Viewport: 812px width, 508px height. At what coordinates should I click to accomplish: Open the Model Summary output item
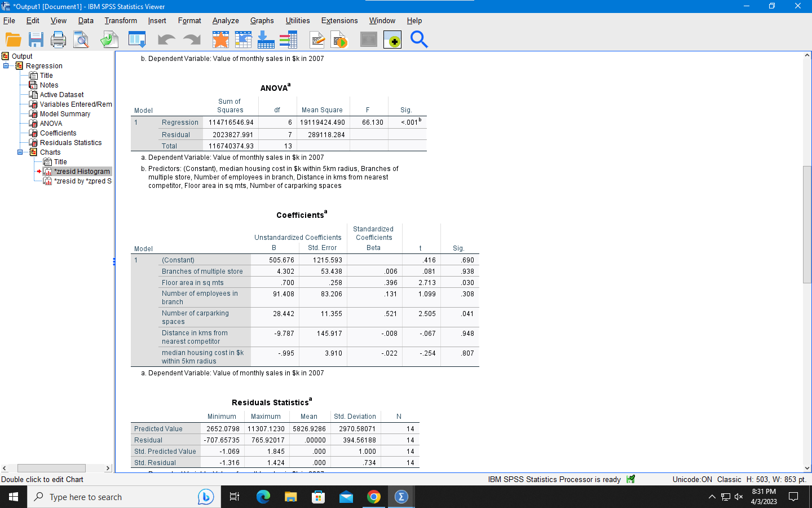(x=65, y=113)
